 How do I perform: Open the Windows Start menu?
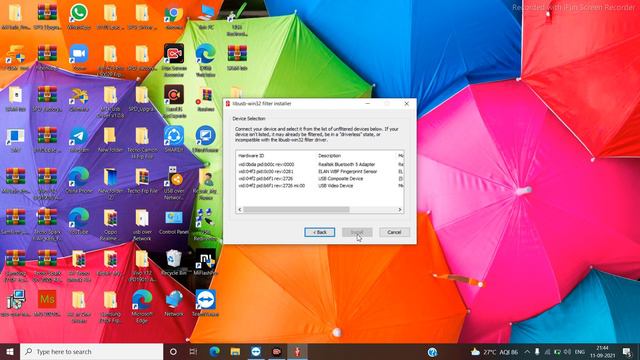pyautogui.click(x=10, y=351)
